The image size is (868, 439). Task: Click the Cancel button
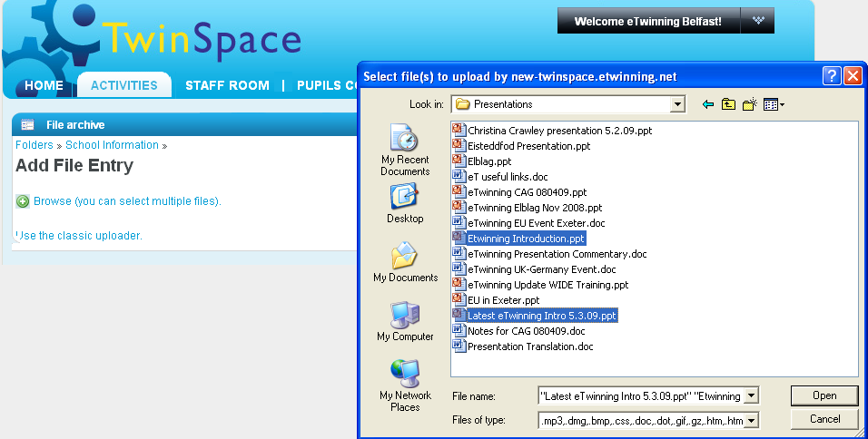click(x=824, y=419)
